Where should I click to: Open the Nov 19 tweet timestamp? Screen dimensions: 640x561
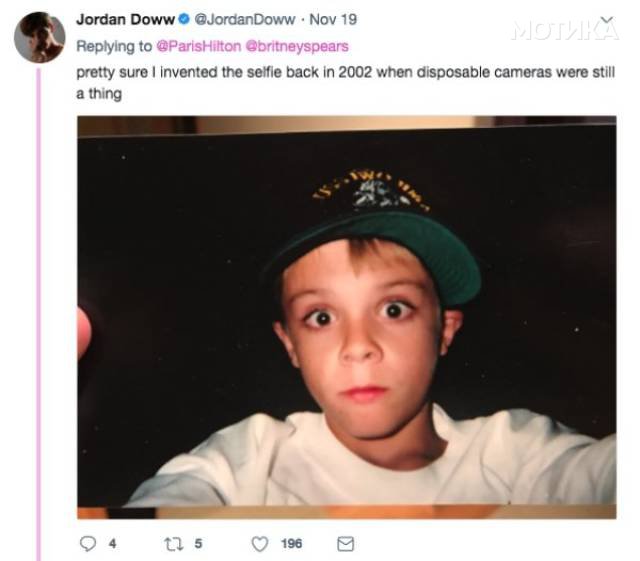click(333, 19)
